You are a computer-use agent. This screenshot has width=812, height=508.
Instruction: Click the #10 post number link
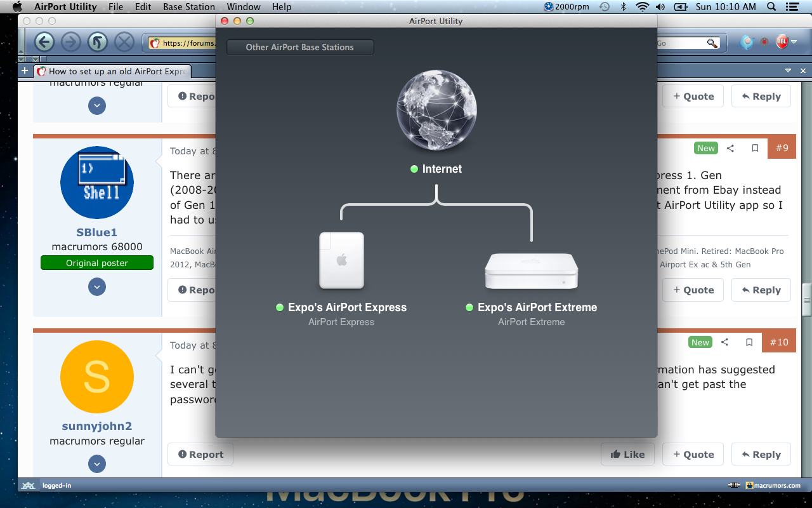(779, 342)
